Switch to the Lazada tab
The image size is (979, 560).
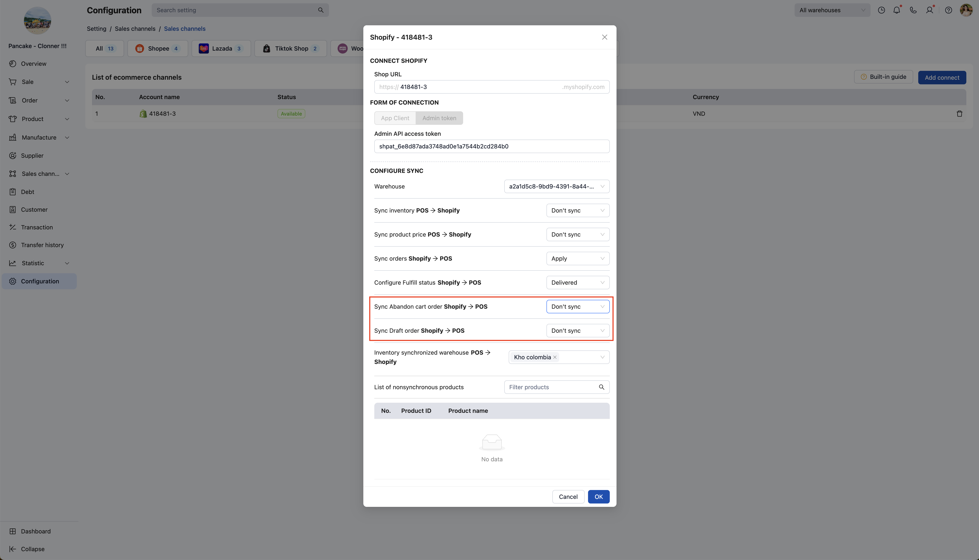coord(221,48)
